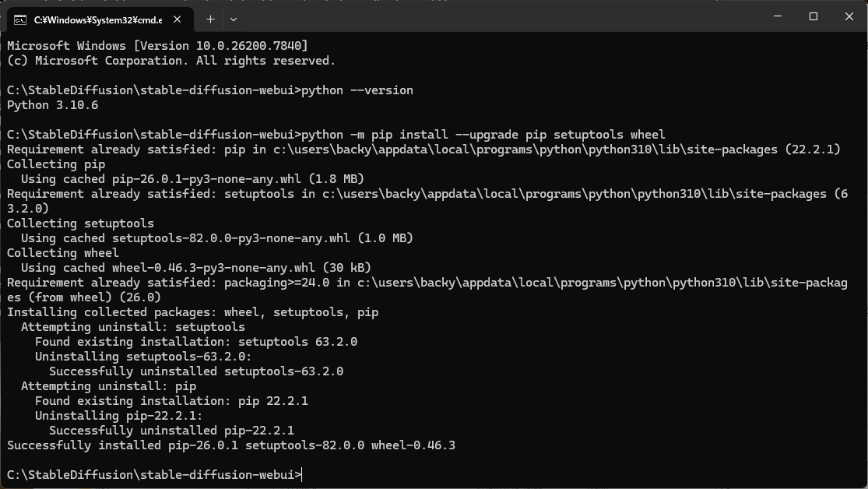Viewport: 868px width, 489px height.
Task: Minimize the terminal window
Action: click(x=777, y=16)
